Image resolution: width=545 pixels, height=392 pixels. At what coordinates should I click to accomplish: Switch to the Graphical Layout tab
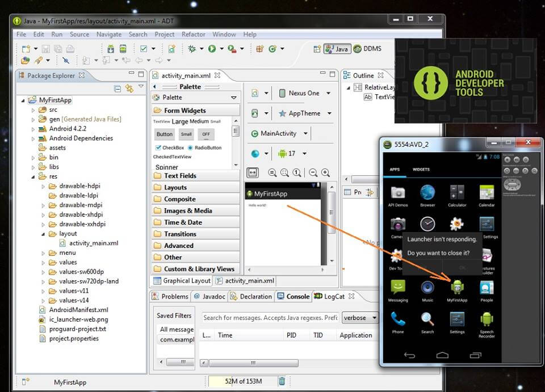pyautogui.click(x=182, y=281)
